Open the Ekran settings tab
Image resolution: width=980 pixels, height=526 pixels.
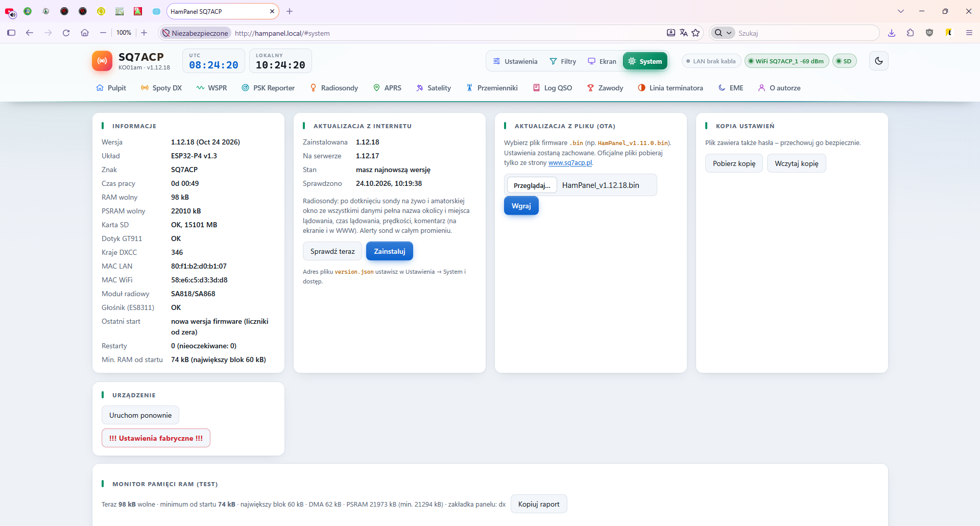pos(602,61)
